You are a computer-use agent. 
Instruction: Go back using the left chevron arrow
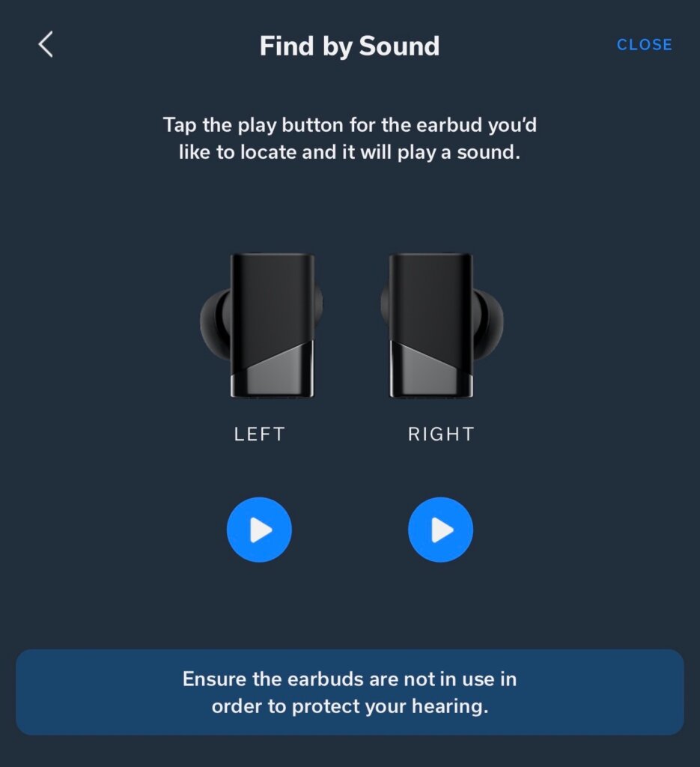[46, 44]
